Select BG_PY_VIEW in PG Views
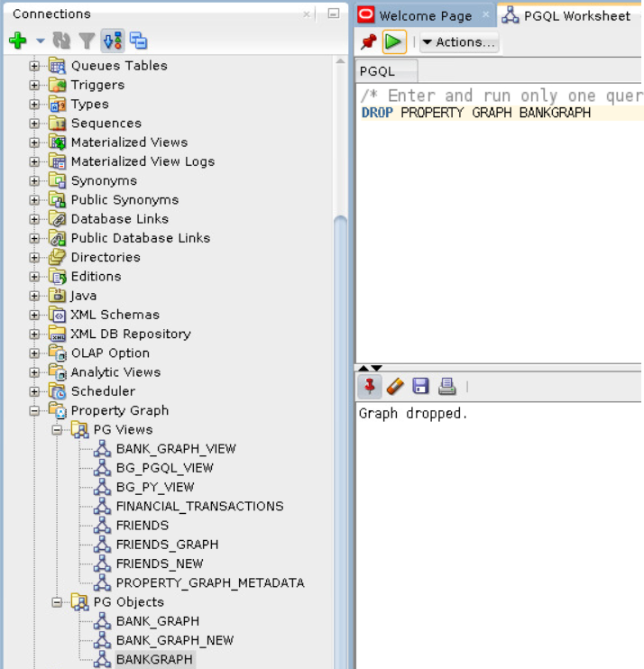Viewport: 644px width, 669px height. [155, 487]
